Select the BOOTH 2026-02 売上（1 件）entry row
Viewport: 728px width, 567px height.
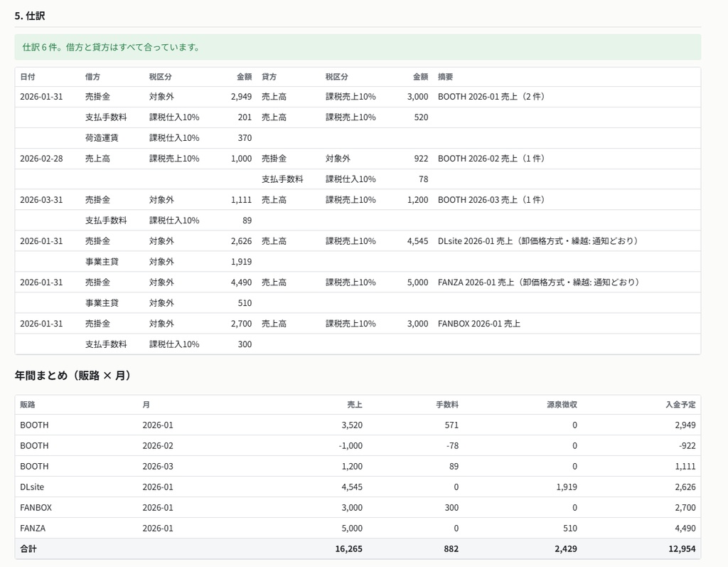(358, 159)
